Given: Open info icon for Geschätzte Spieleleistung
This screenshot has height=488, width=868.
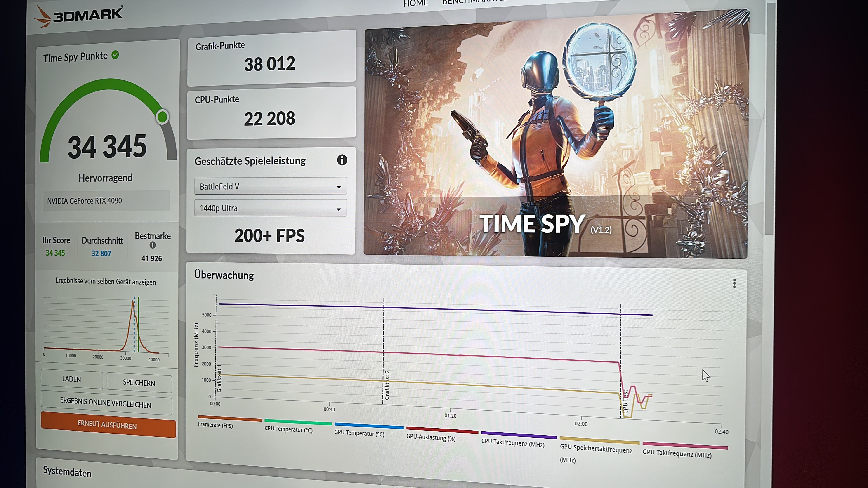Looking at the screenshot, I should 342,160.
